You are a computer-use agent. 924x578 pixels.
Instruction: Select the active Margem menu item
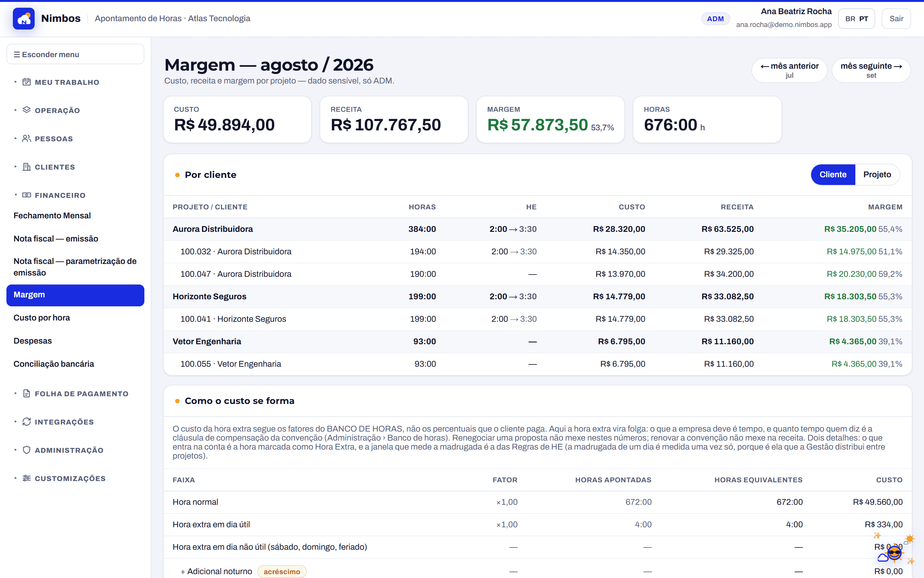(x=75, y=295)
